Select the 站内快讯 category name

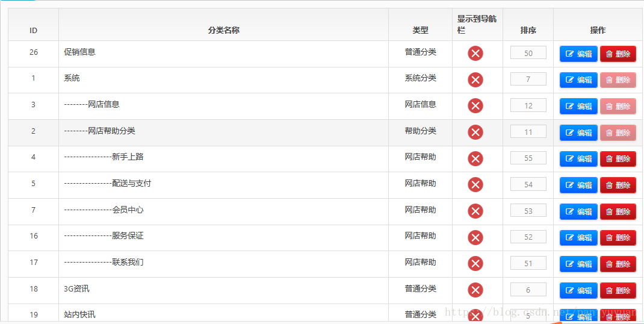point(79,314)
